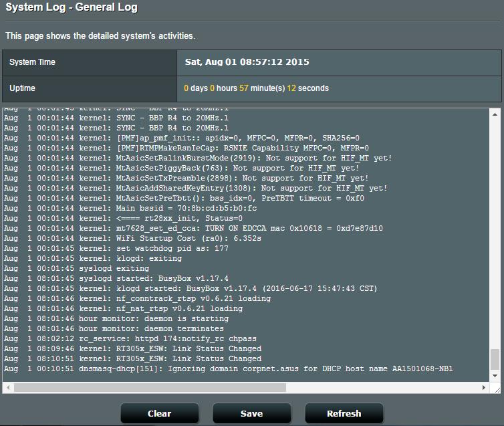The image size is (504, 426).
Task: Click the 'daemon is starting' log line
Action: pos(116,318)
